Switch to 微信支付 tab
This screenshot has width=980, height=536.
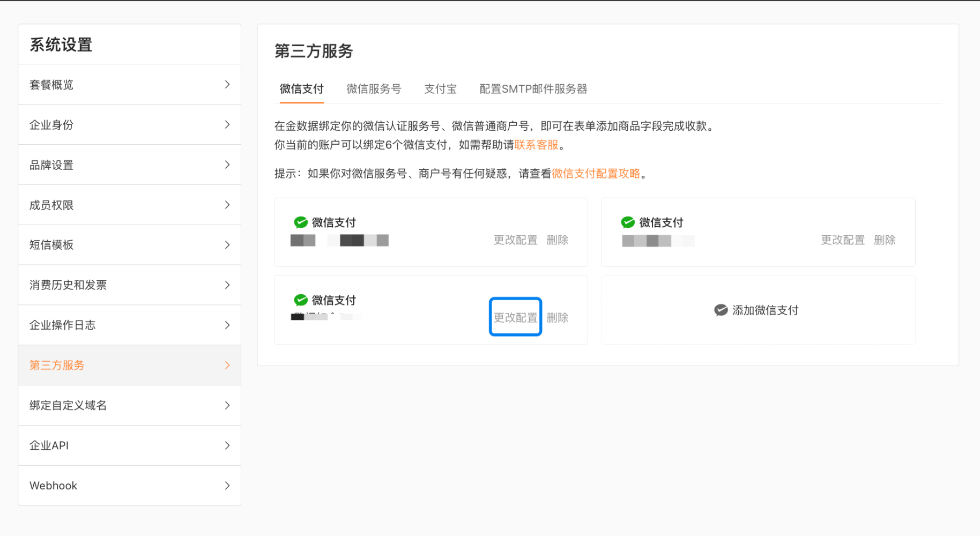pyautogui.click(x=302, y=89)
